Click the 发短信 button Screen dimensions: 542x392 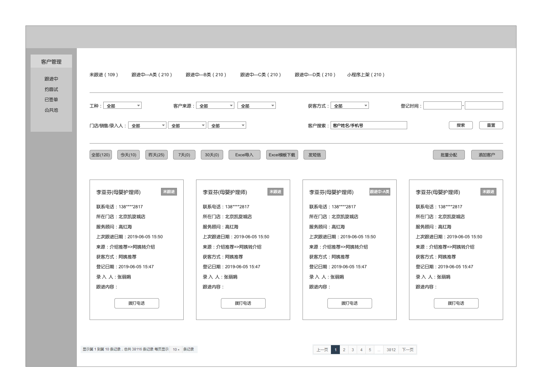coord(315,155)
